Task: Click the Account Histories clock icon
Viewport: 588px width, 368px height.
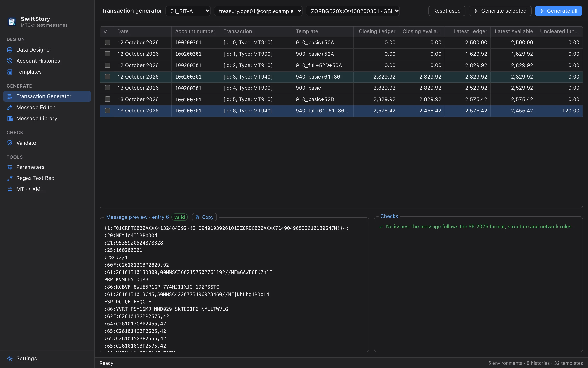Action: (x=10, y=61)
